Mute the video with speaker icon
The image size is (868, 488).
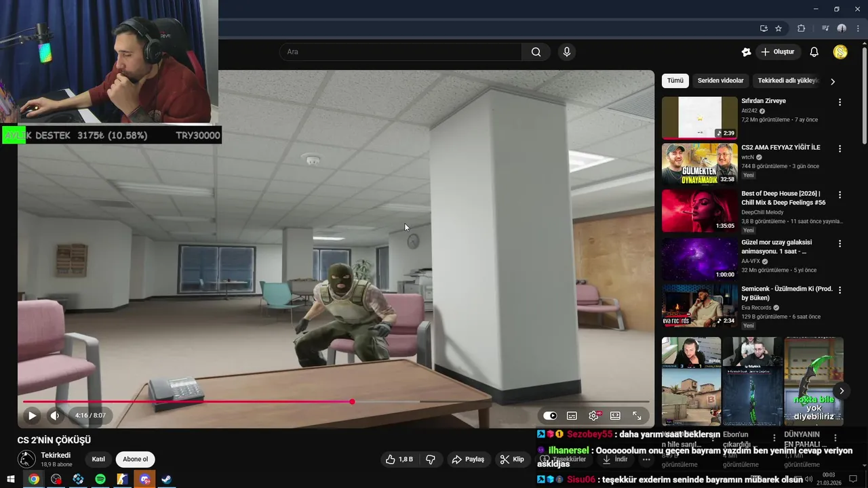[x=55, y=415]
